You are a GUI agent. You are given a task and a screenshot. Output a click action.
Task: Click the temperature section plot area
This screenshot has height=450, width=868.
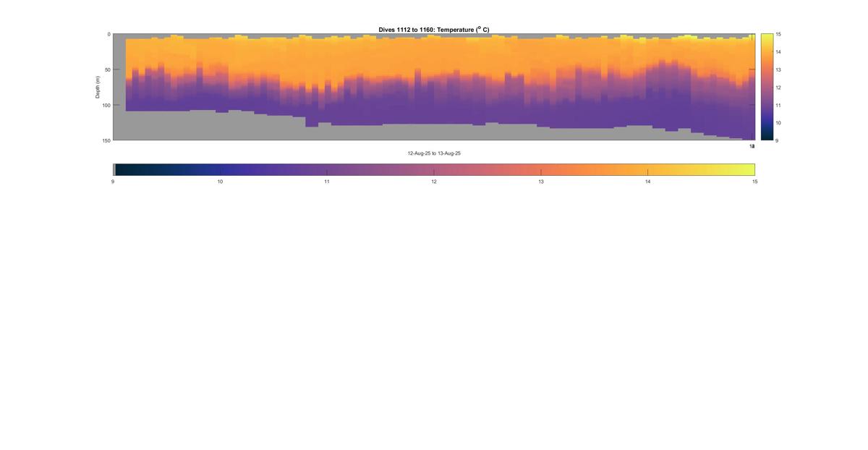pyautogui.click(x=434, y=87)
